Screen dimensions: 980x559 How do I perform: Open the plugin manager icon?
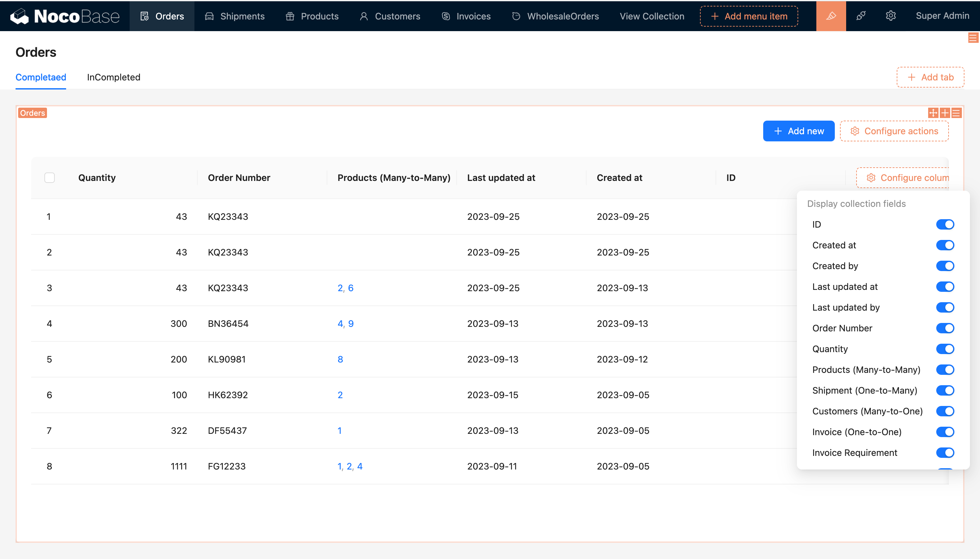tap(861, 16)
